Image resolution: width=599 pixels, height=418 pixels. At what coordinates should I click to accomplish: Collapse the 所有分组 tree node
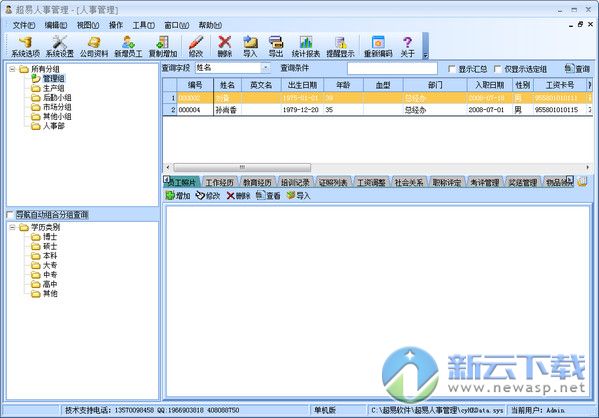click(12, 69)
